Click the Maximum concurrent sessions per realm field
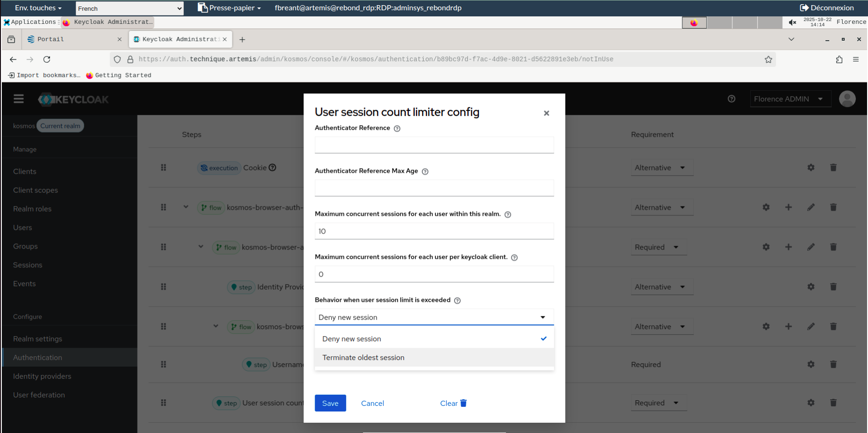 434,231
